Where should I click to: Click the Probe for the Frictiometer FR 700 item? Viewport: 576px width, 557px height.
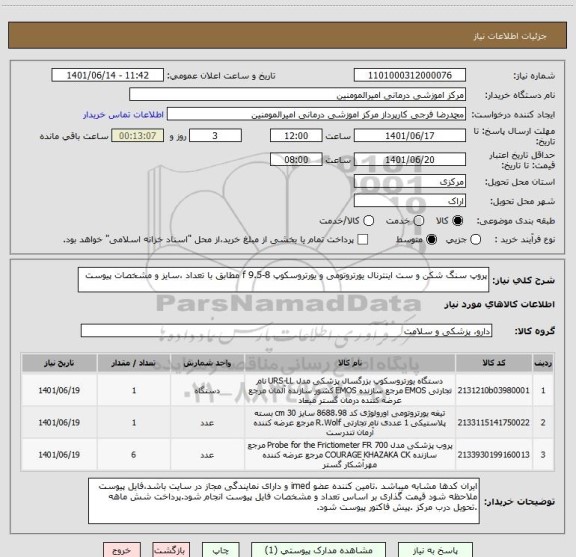pos(350,454)
